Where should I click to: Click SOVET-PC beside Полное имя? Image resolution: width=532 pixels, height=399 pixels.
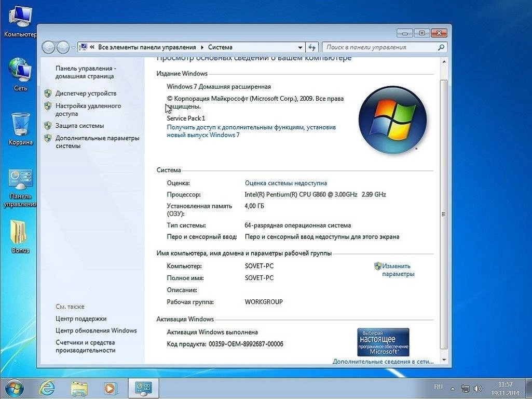click(x=259, y=278)
